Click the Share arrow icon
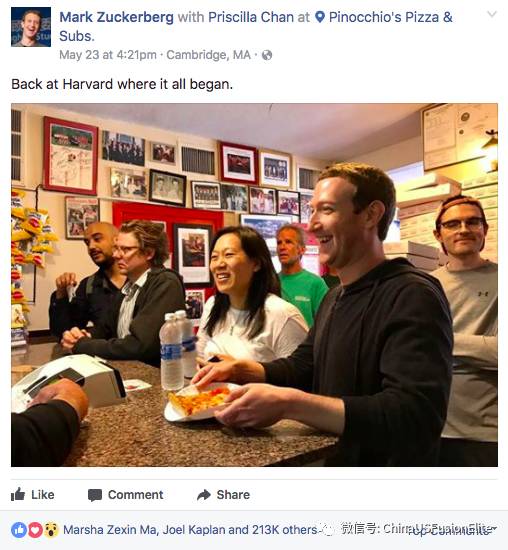 [204, 495]
